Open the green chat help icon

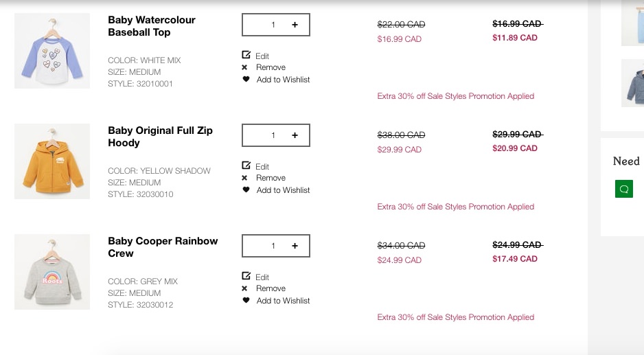[x=624, y=189]
